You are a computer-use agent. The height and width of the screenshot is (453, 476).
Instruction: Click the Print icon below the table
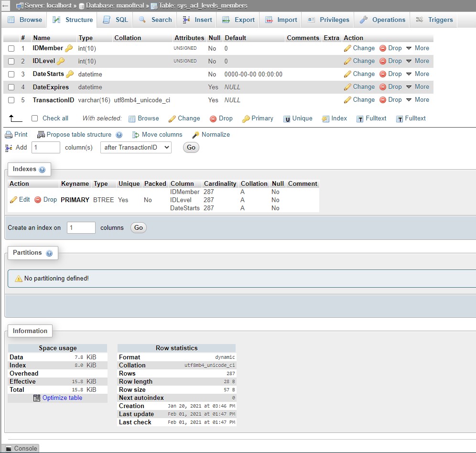coord(8,135)
